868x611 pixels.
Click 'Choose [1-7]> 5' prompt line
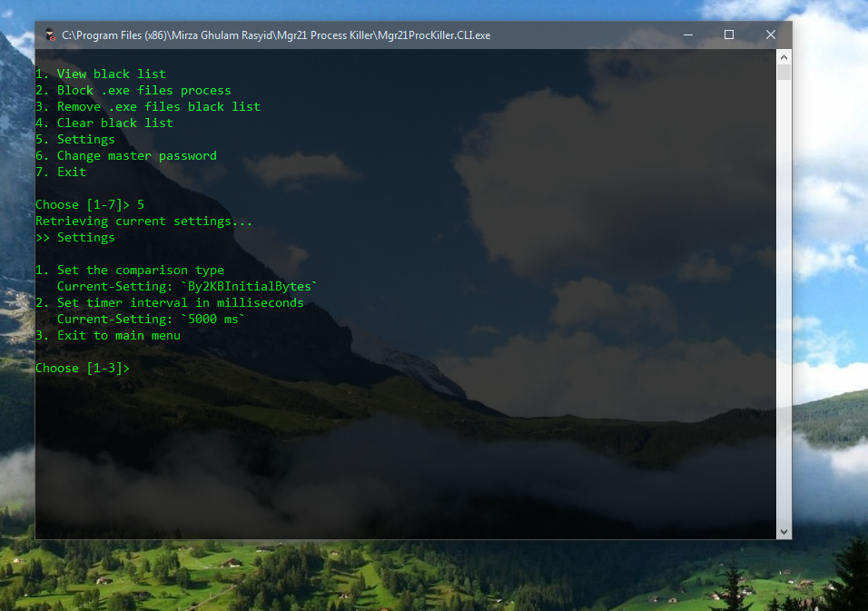90,205
